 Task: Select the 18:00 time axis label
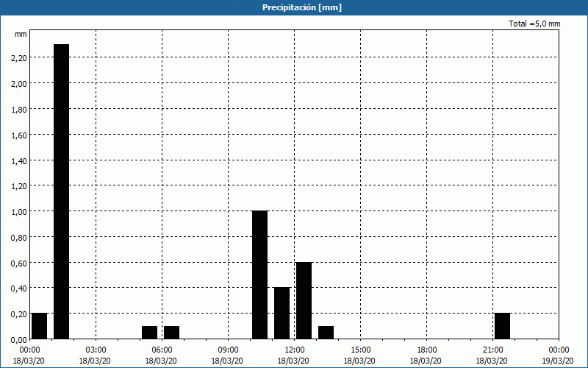[426, 350]
